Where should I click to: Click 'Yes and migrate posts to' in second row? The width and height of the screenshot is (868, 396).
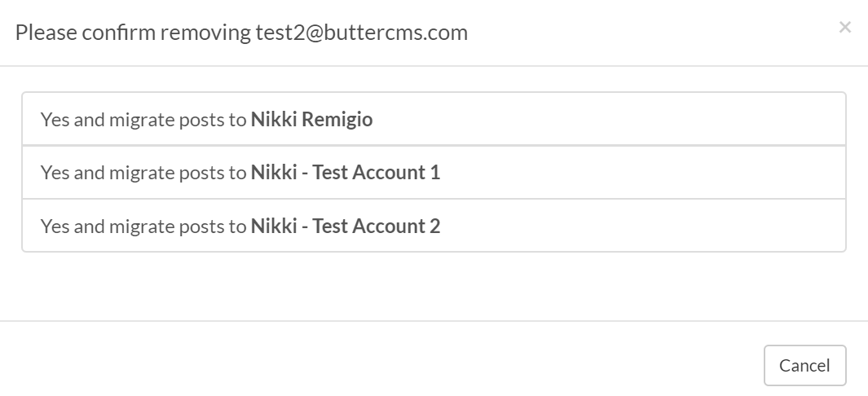pyautogui.click(x=143, y=173)
